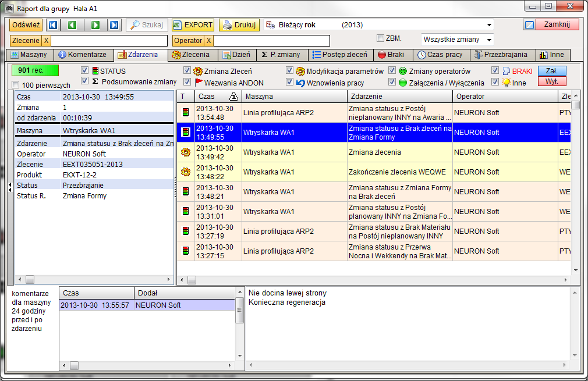The image size is (588, 381).
Task: Toggle Wezwania ANDON checkbox
Action: click(x=187, y=81)
